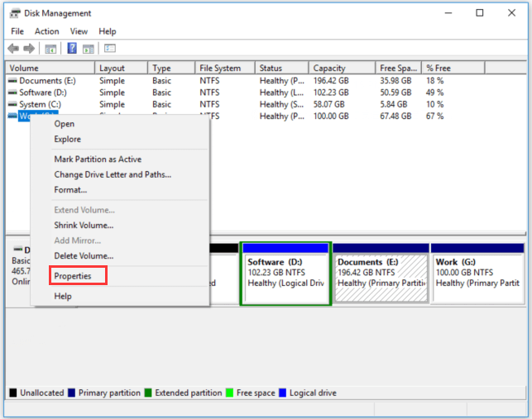Screen dimensions: 532x419
Task: Open the Action menu
Action: pyautogui.click(x=47, y=31)
